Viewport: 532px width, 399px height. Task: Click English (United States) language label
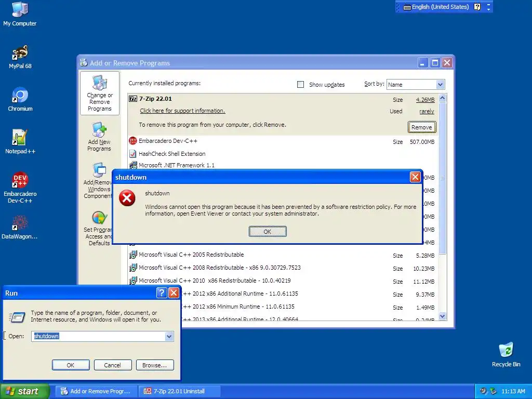(x=441, y=7)
